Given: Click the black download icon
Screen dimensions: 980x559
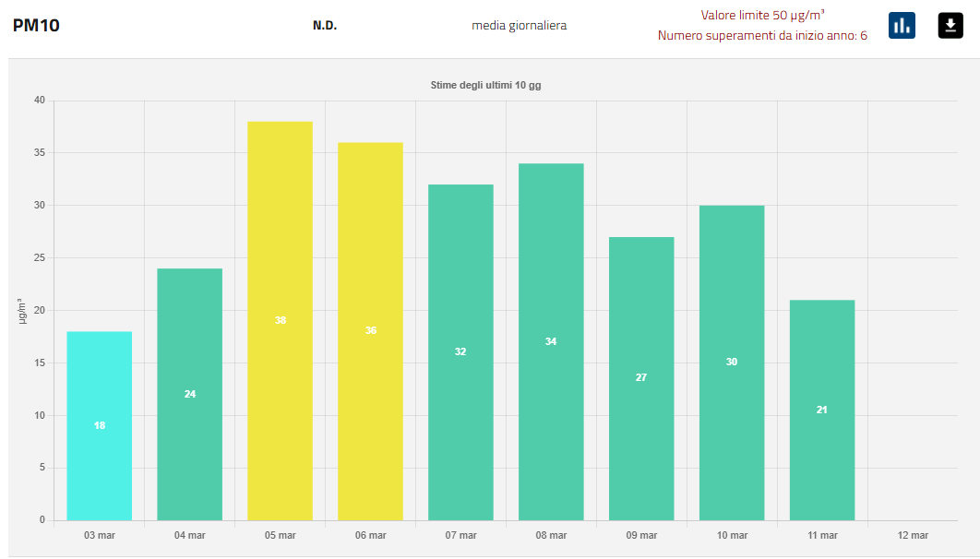Looking at the screenshot, I should [x=950, y=26].
